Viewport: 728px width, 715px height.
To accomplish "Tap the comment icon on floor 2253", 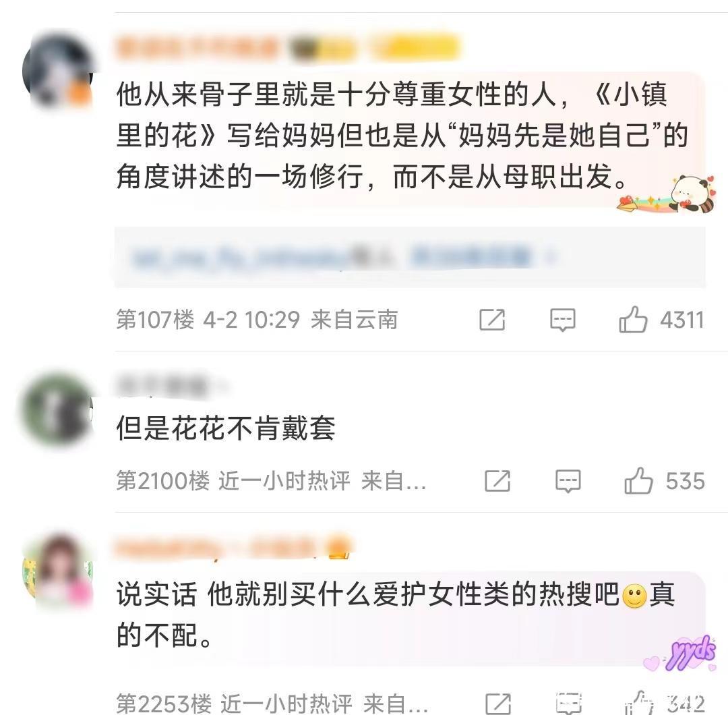I will 569,704.
